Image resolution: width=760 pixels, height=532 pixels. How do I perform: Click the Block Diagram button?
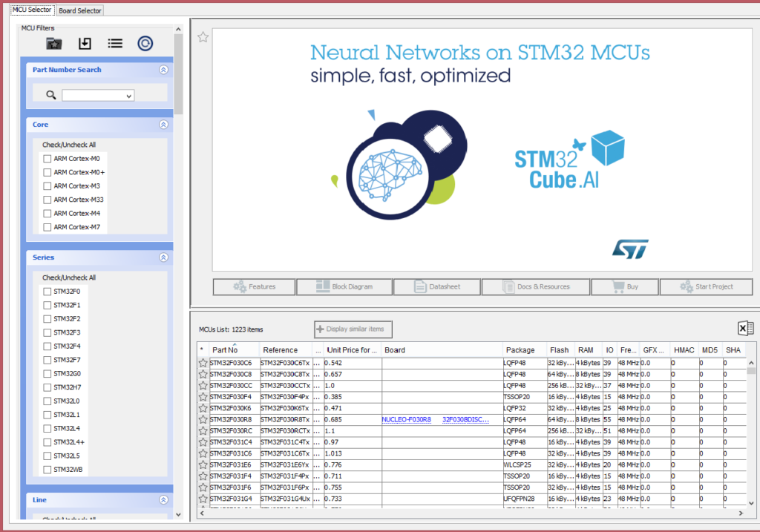(x=344, y=286)
